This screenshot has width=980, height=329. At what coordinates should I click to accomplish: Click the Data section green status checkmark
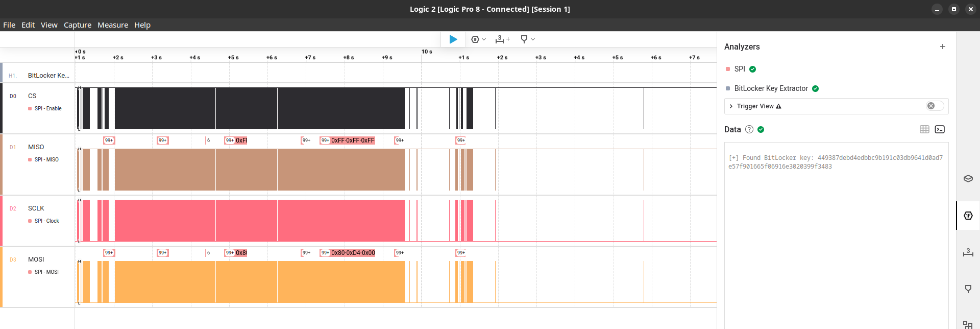[x=761, y=129]
